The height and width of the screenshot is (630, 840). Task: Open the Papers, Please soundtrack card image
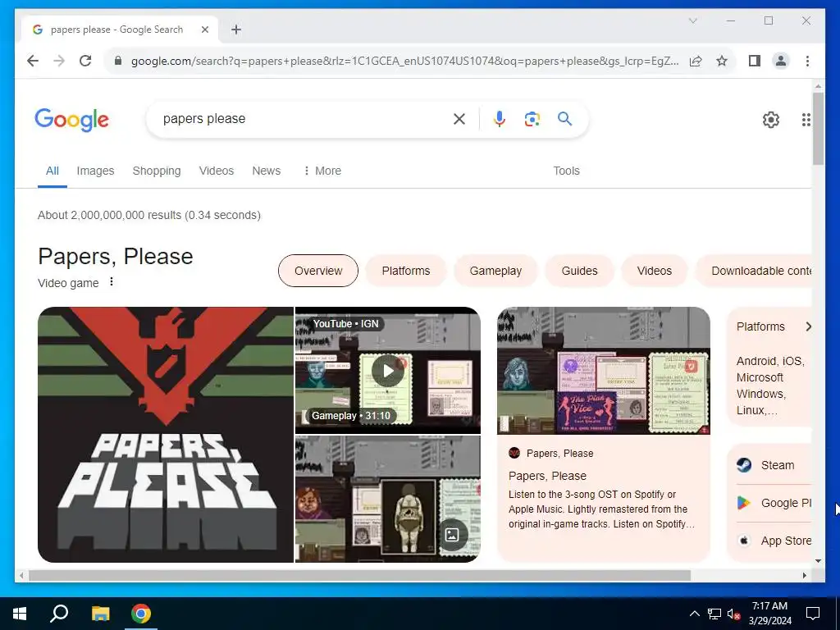pyautogui.click(x=604, y=371)
